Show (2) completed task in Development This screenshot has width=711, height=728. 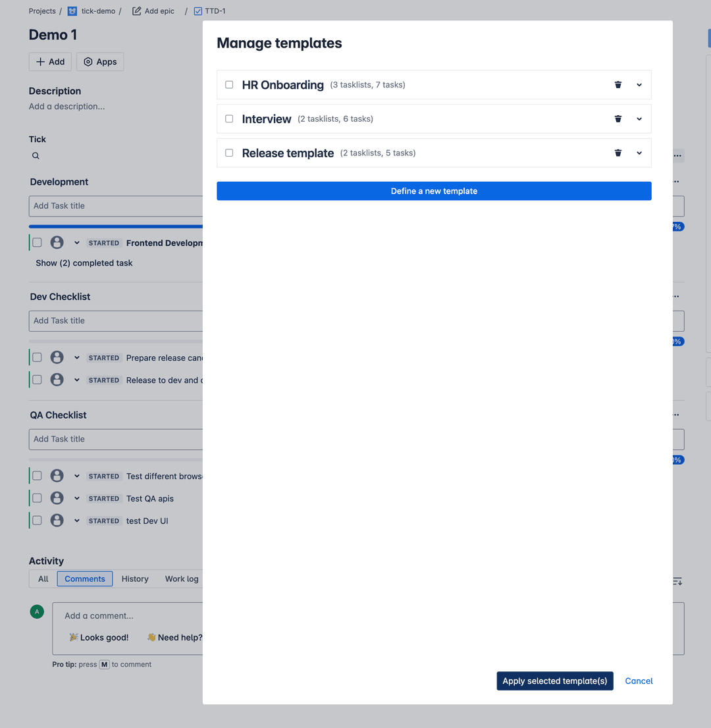point(84,263)
